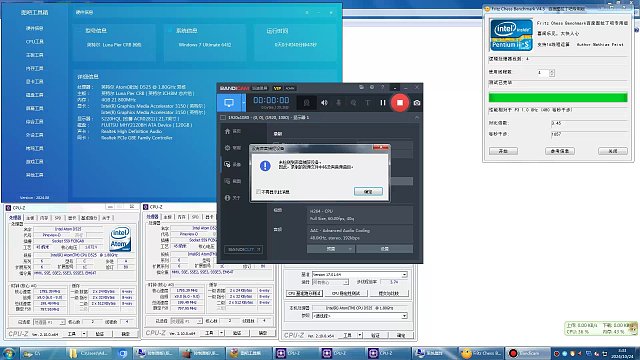640x360 pixels.
Task: Open Windows Start orb
Action: tap(9, 353)
